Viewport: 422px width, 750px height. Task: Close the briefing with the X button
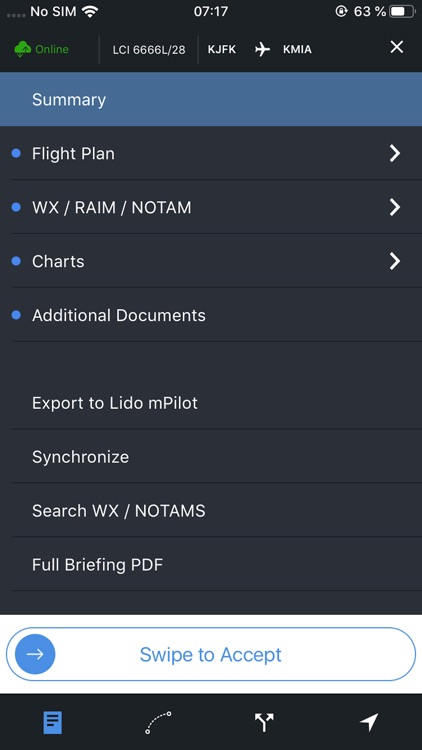(x=397, y=47)
